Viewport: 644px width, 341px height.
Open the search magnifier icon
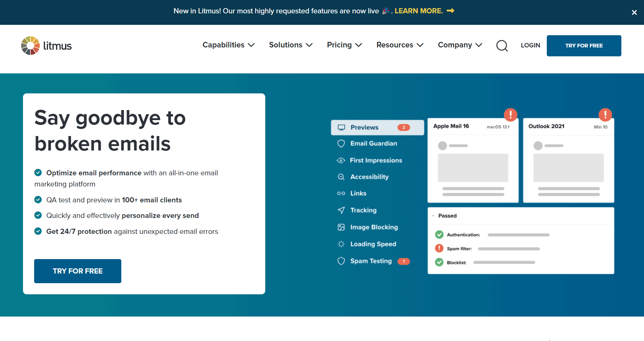pyautogui.click(x=502, y=46)
